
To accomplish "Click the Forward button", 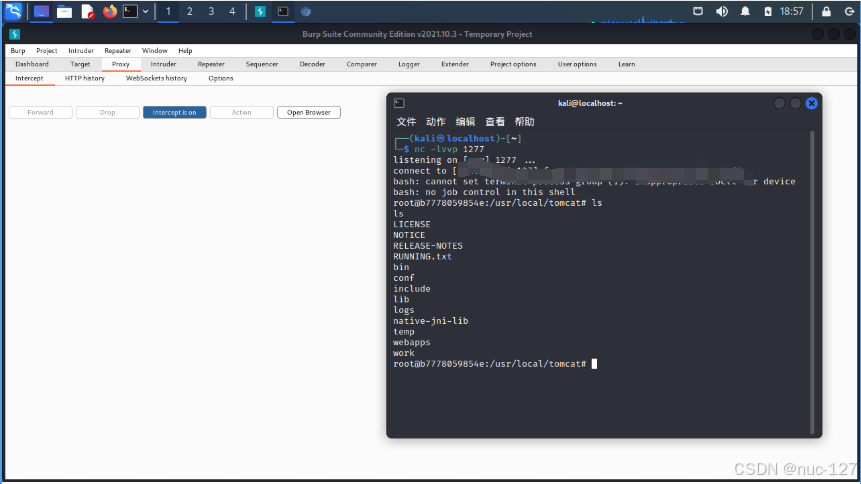I will (x=41, y=113).
